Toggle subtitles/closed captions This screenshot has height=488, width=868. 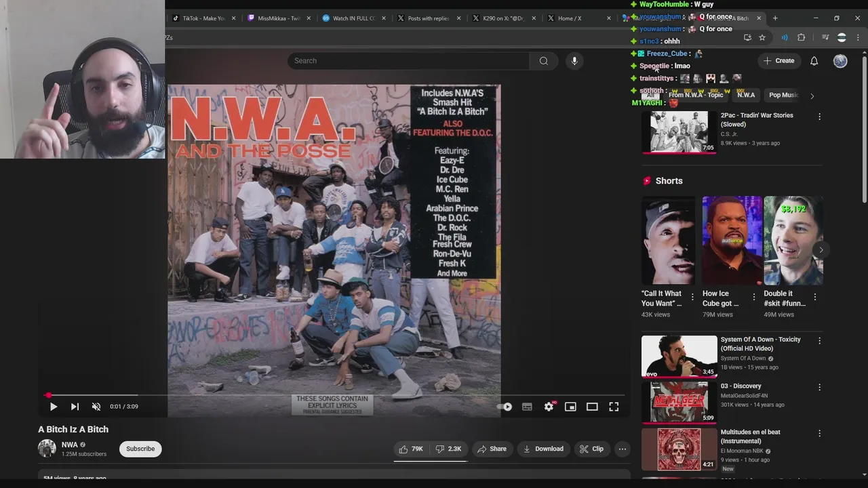(527, 407)
